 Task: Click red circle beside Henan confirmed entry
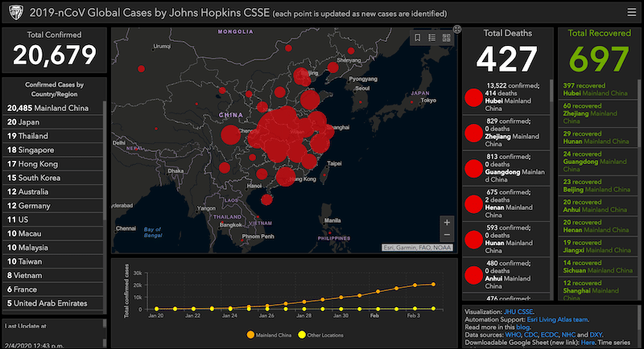point(473,204)
